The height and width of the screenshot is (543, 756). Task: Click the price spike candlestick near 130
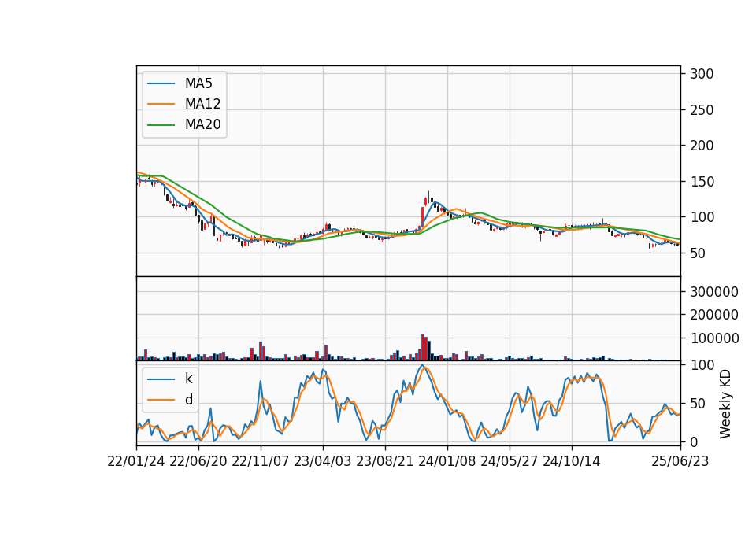[428, 198]
